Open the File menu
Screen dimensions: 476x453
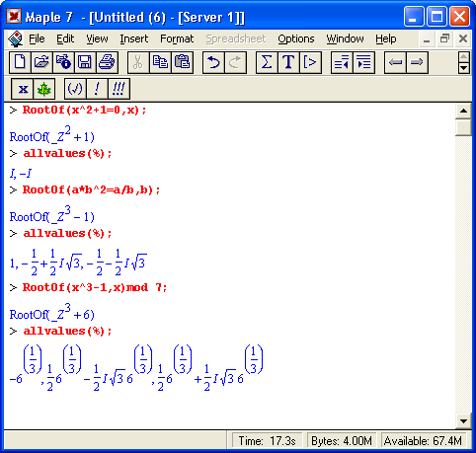tap(37, 38)
